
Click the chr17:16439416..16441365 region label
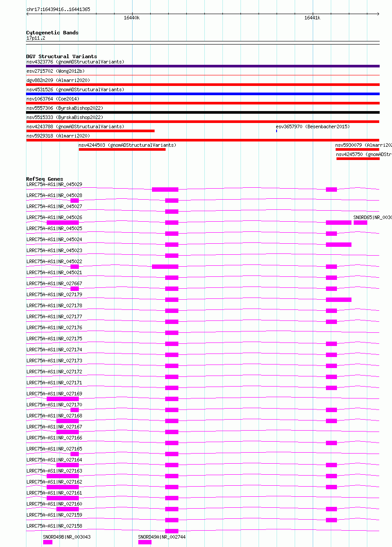(58, 9)
